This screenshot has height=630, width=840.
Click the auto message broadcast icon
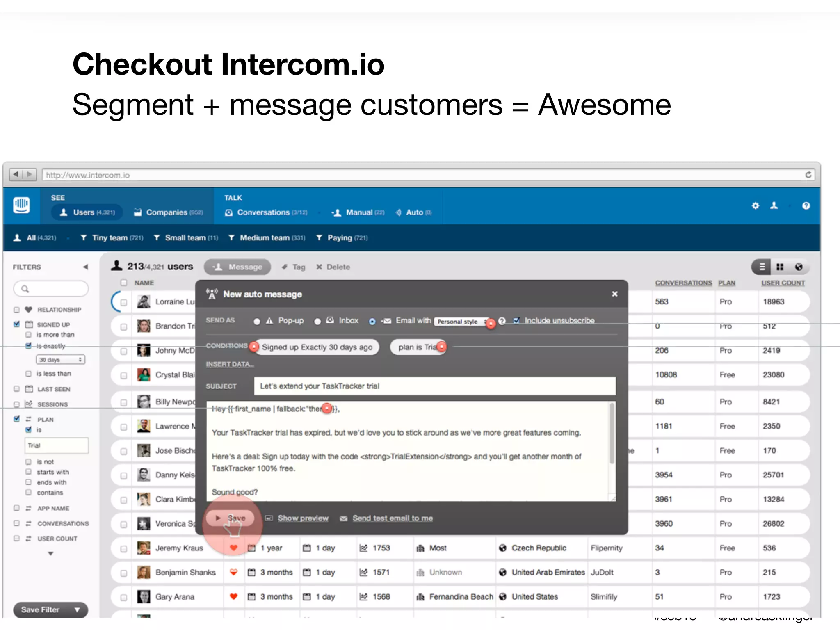click(212, 294)
